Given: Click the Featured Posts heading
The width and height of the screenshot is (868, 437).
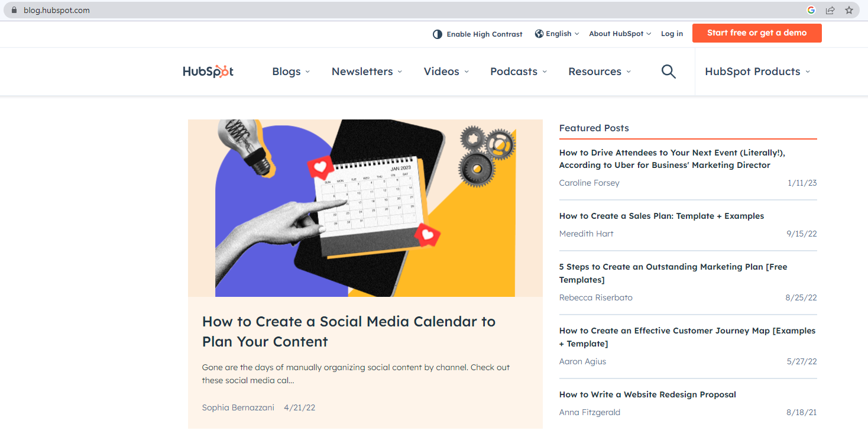Looking at the screenshot, I should pos(594,128).
